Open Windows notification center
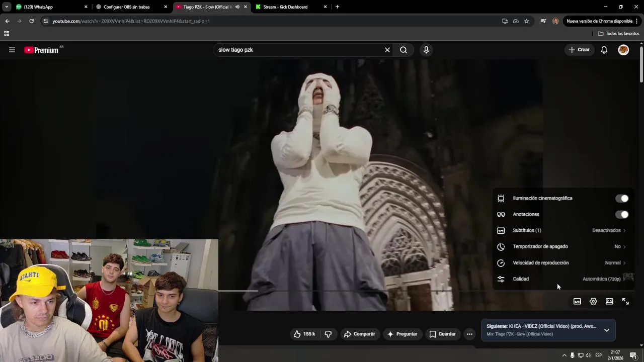 [633, 355]
